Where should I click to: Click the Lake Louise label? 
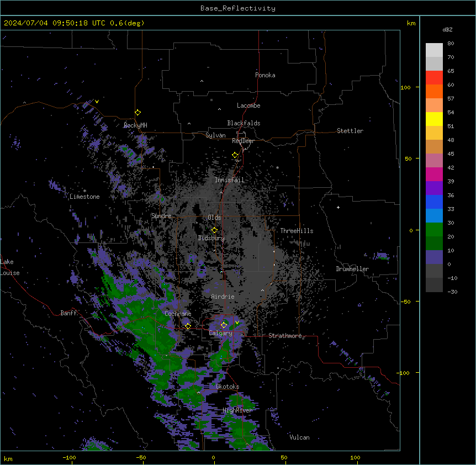point(10,267)
